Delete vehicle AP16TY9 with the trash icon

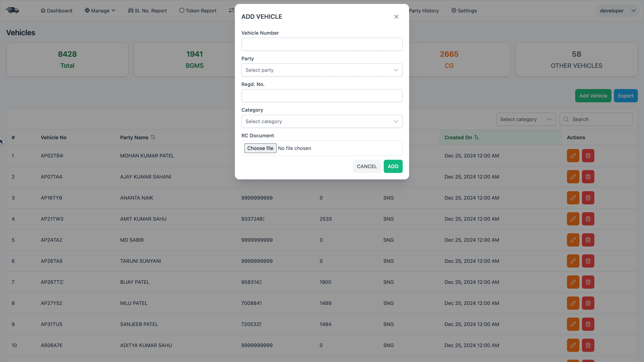point(588,198)
